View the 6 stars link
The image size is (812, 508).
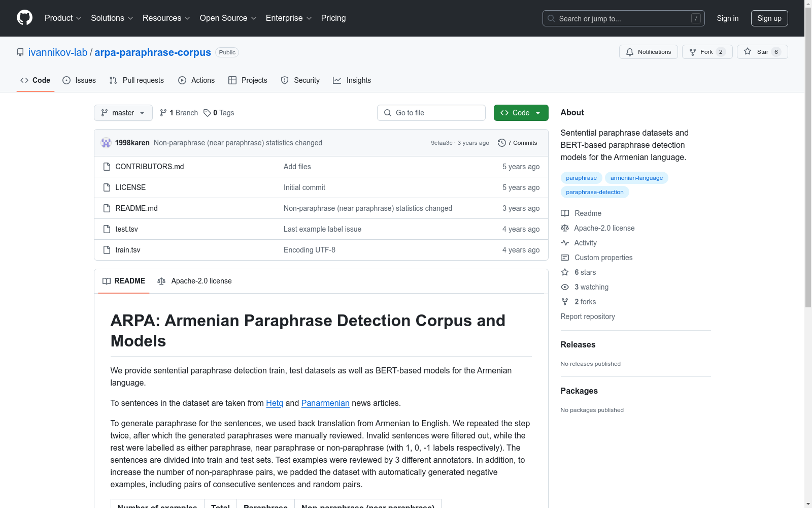point(579,272)
